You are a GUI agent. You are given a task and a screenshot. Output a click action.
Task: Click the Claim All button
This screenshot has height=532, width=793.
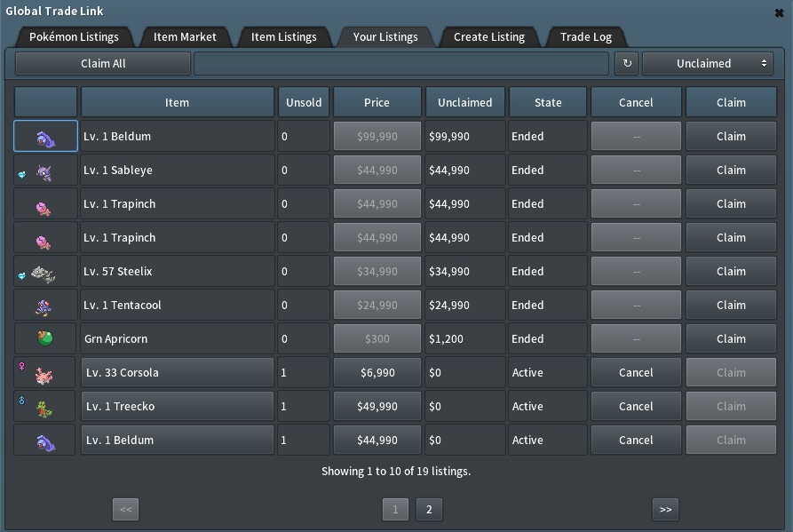(103, 64)
